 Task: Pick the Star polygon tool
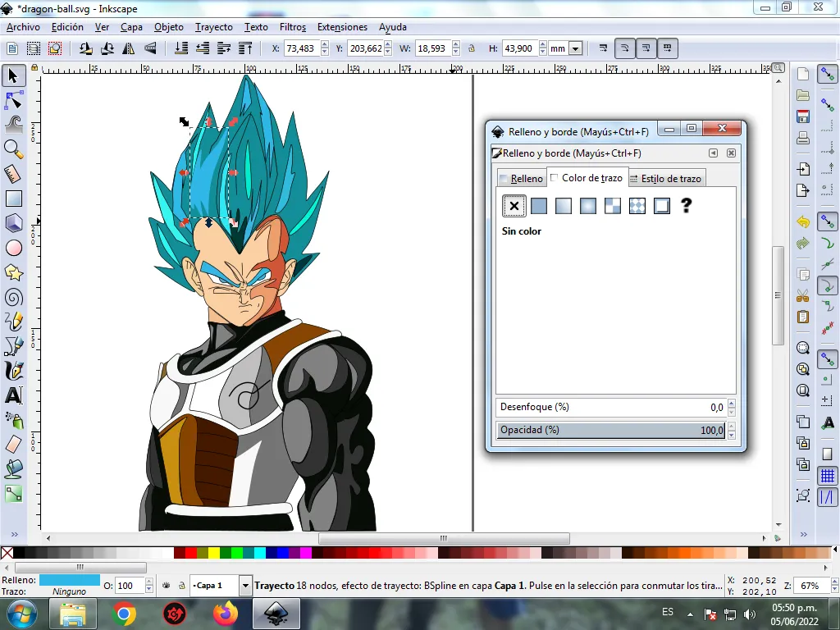pos(13,272)
